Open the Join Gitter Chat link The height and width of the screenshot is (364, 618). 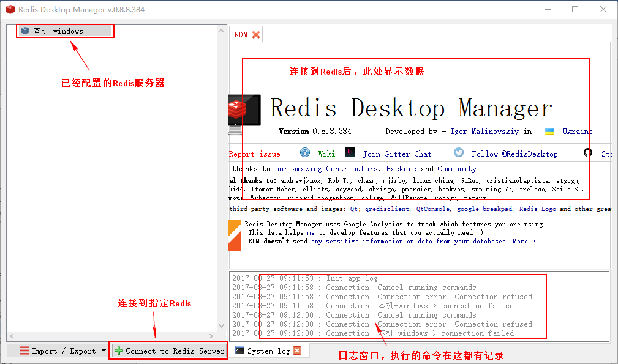point(397,154)
